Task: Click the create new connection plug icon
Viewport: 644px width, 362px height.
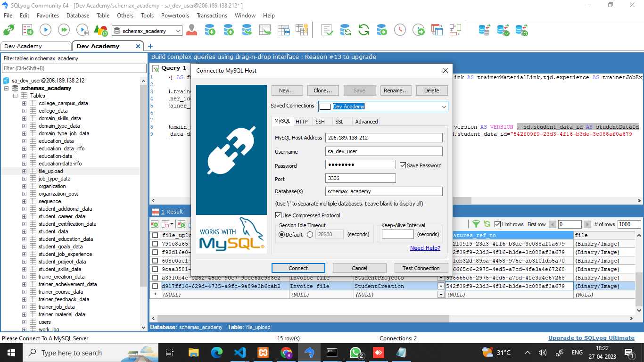Action: (8, 31)
